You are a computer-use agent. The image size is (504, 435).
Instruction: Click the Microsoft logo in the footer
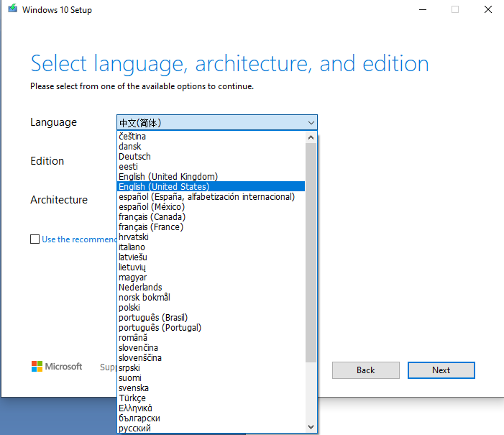point(57,366)
